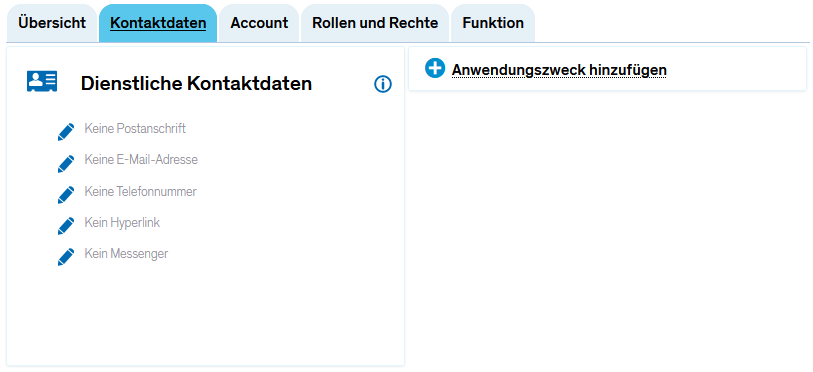Image resolution: width=813 pixels, height=372 pixels.
Task: Edit Telefonnummer using the pencil icon
Action: [x=66, y=195]
